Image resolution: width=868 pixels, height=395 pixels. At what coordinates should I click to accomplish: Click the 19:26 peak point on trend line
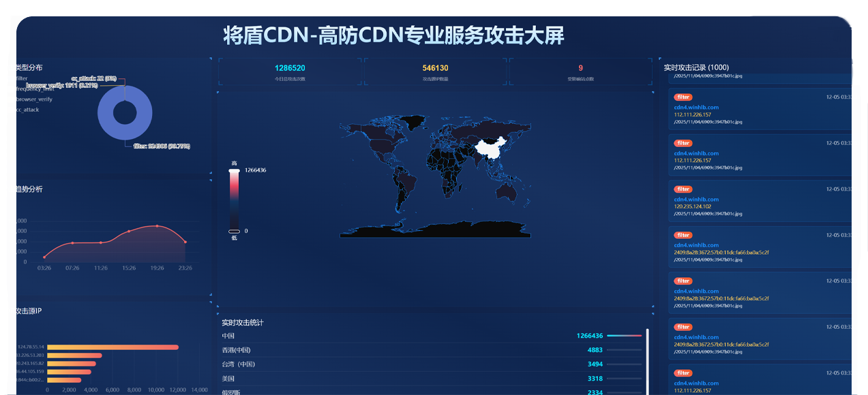tap(157, 226)
